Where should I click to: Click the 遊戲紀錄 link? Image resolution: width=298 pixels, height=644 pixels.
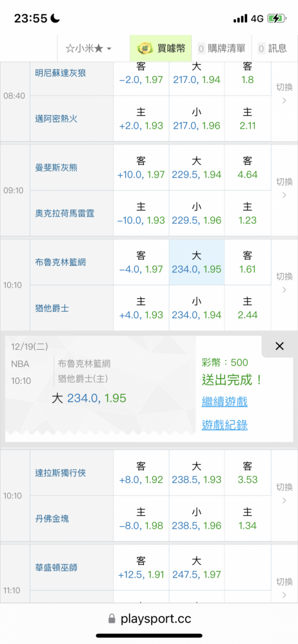point(224,425)
